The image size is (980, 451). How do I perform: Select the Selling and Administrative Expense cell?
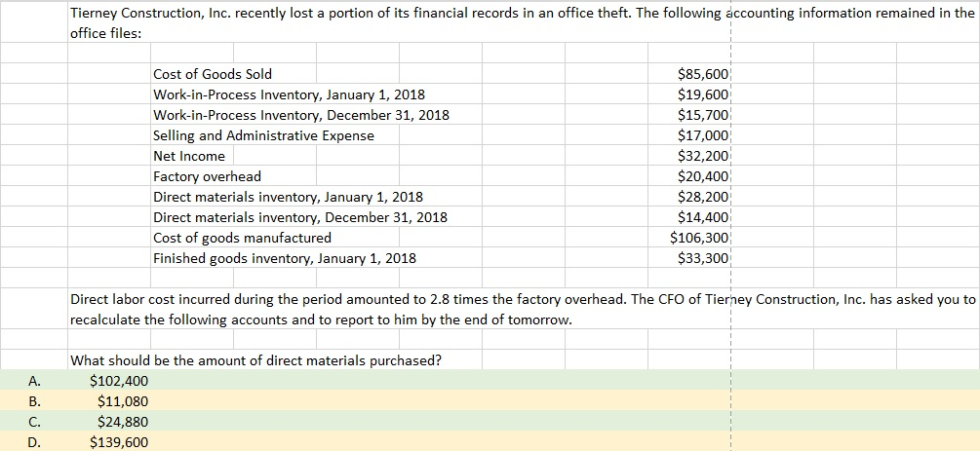click(263, 135)
